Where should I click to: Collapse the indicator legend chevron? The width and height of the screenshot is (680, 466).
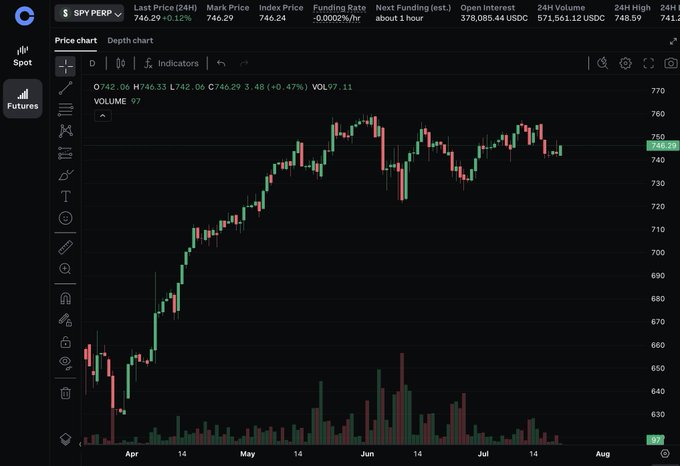[103, 116]
